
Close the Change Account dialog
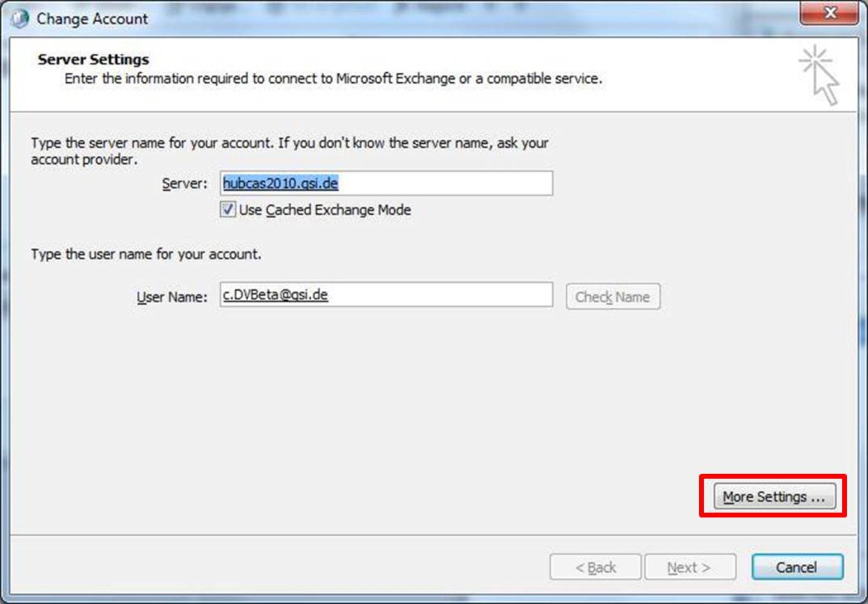pyautogui.click(x=829, y=13)
